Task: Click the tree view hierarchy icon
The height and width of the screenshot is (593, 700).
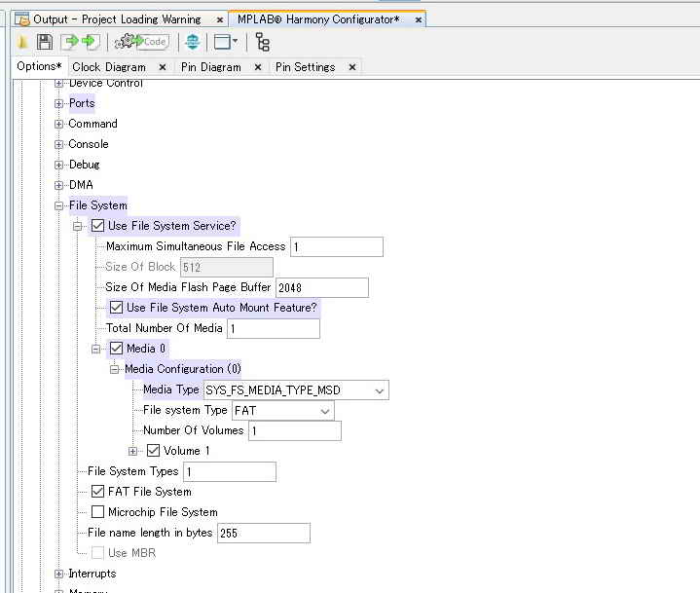Action: pos(262,42)
